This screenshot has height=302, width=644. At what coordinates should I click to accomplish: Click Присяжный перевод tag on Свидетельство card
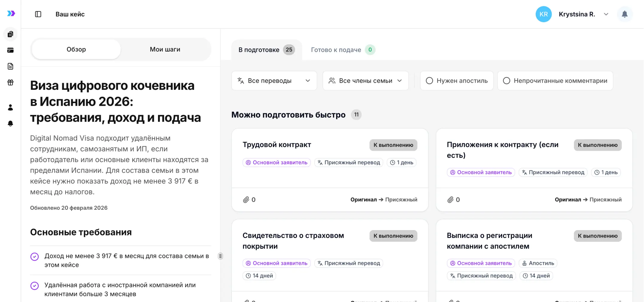pos(349,263)
